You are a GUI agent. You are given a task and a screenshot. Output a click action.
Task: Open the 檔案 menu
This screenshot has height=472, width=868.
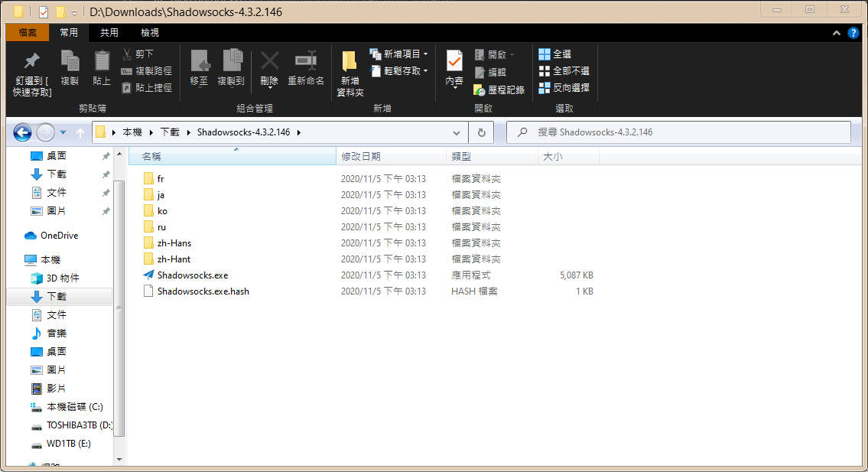point(27,32)
